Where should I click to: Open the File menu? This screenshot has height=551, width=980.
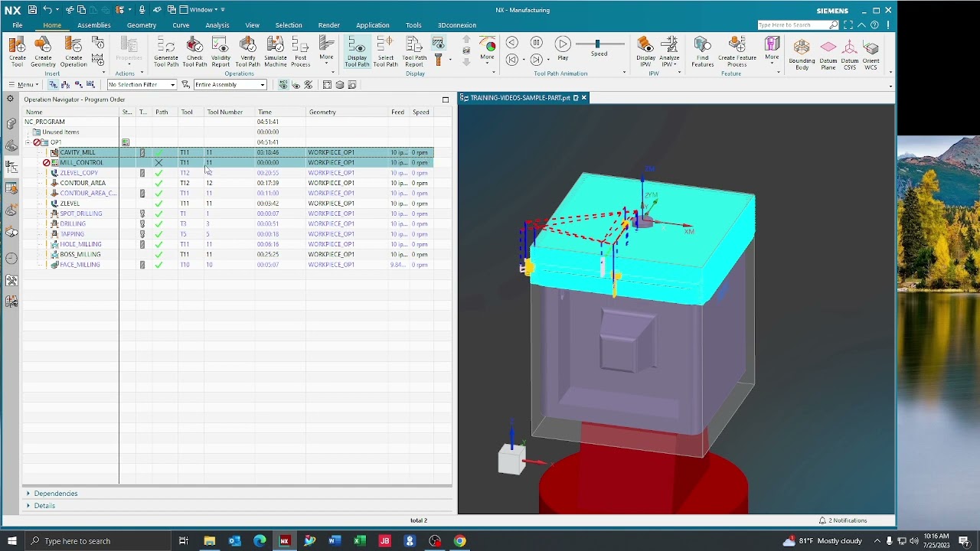pos(17,25)
